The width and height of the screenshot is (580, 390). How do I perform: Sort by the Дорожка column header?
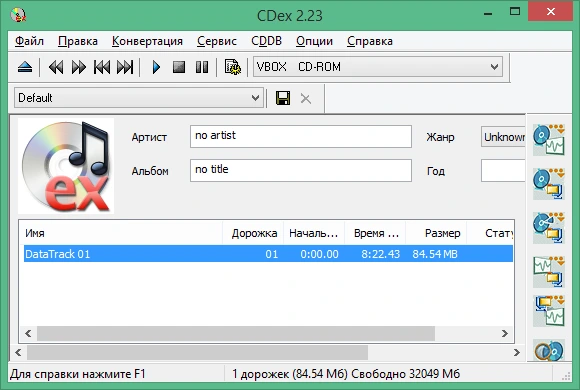pos(253,233)
